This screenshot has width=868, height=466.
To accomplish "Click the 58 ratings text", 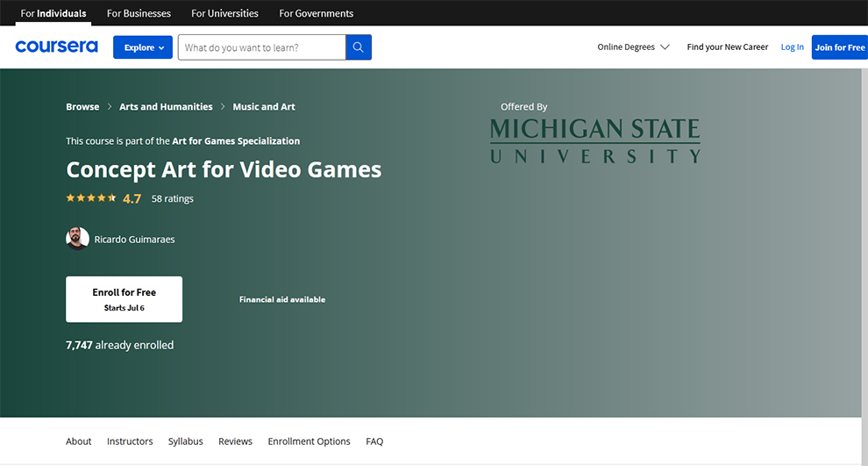I will point(173,198).
